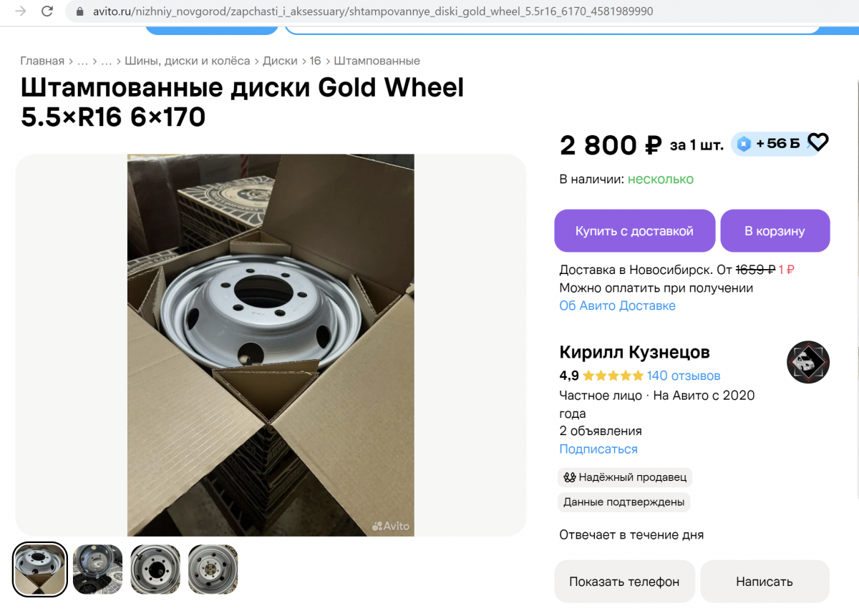
Task: Open the 140 отзывов reviews link
Action: (x=684, y=376)
